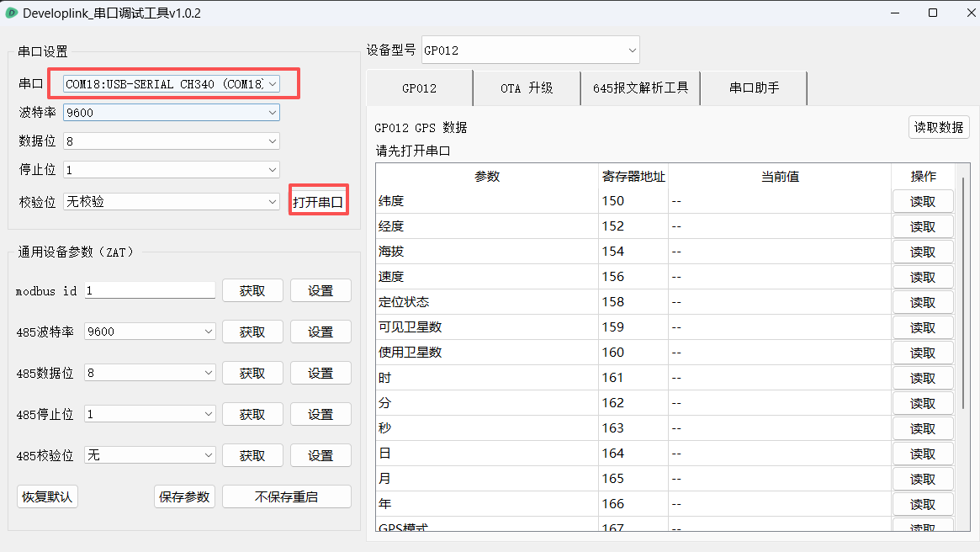This screenshot has height=552, width=980.
Task: Click the 保存参数 button
Action: click(x=184, y=497)
